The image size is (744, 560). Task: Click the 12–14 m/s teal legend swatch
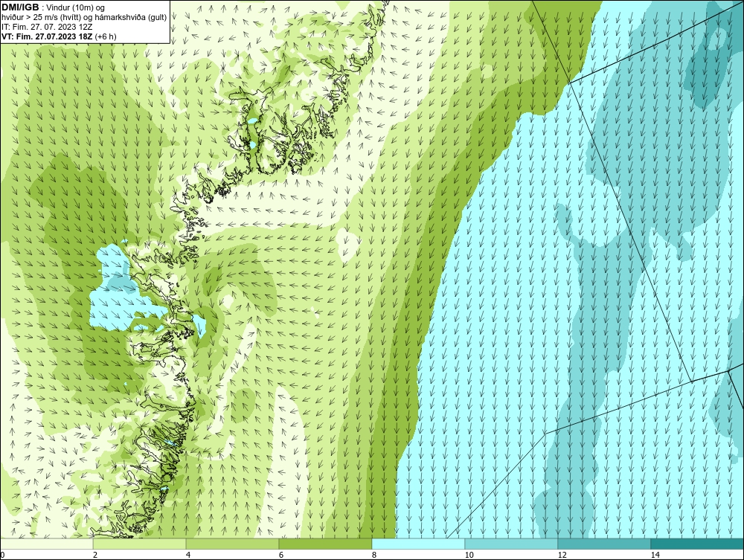click(604, 544)
